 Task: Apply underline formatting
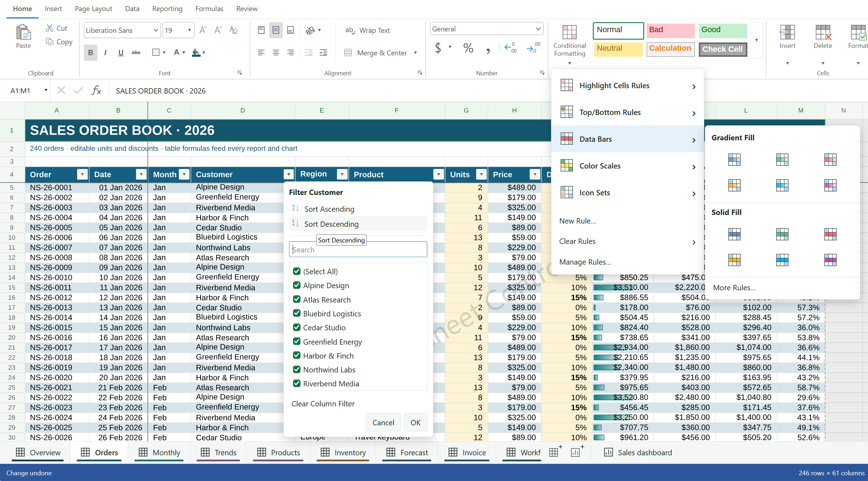click(x=121, y=53)
